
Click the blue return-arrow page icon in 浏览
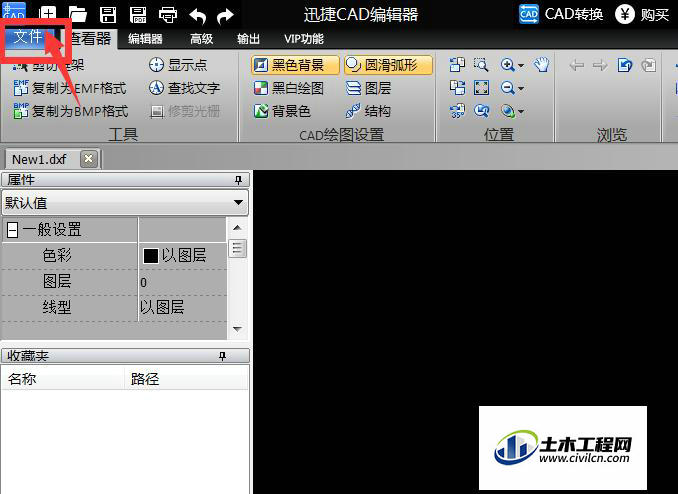[x=624, y=65]
